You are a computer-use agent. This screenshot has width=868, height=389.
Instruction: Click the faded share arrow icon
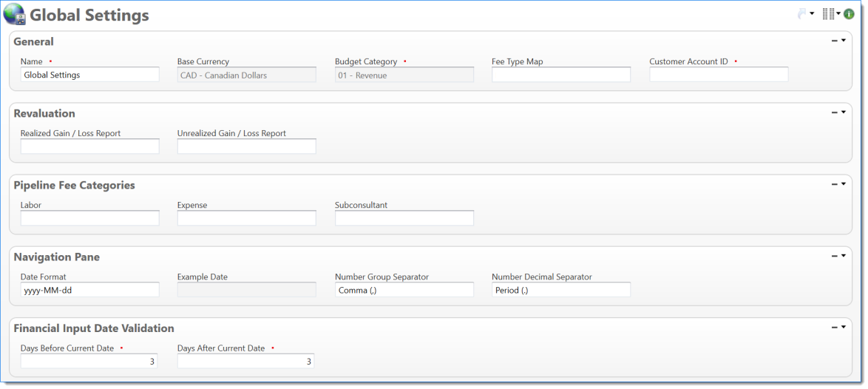[x=802, y=14]
